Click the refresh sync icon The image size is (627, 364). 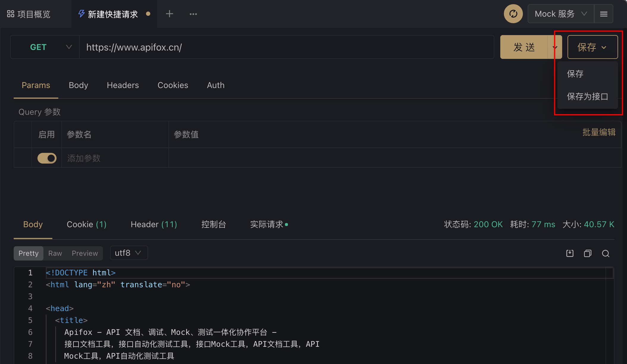click(513, 14)
